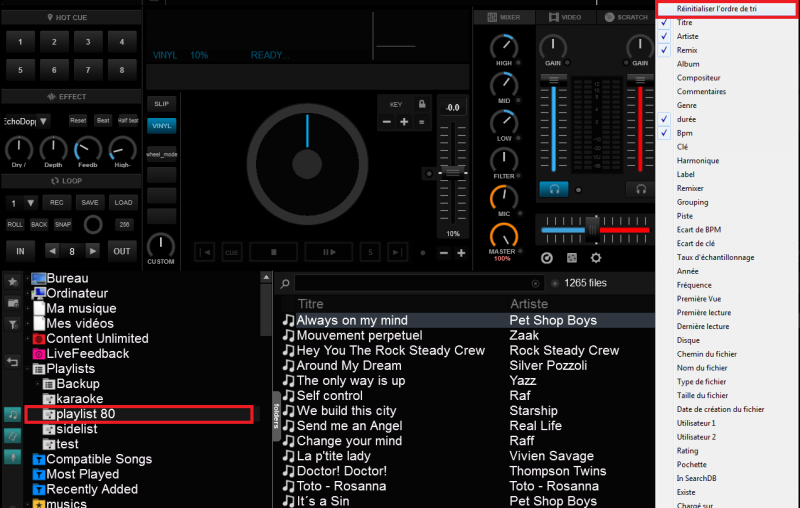This screenshot has height=508, width=800.
Task: Click the search magnifier icon
Action: (285, 283)
